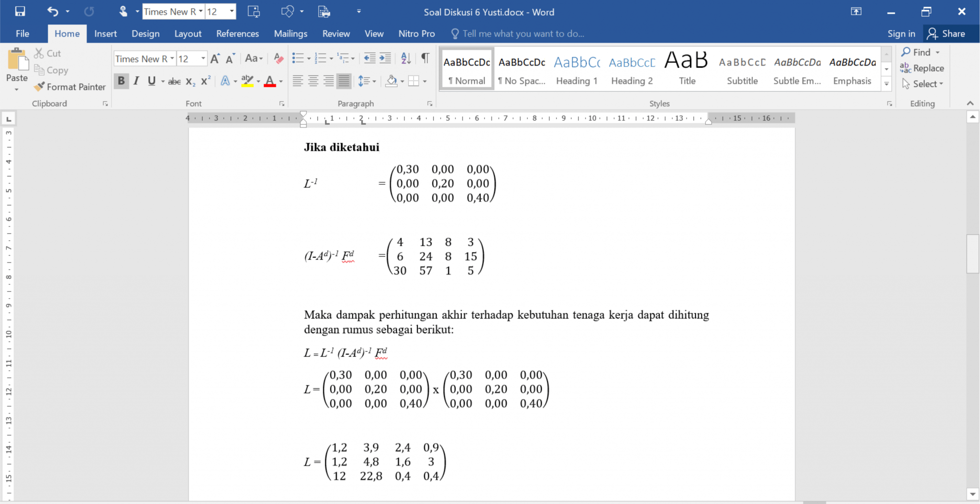Apply Subscript to selected text
Screen dimensions: 980x504
point(190,81)
